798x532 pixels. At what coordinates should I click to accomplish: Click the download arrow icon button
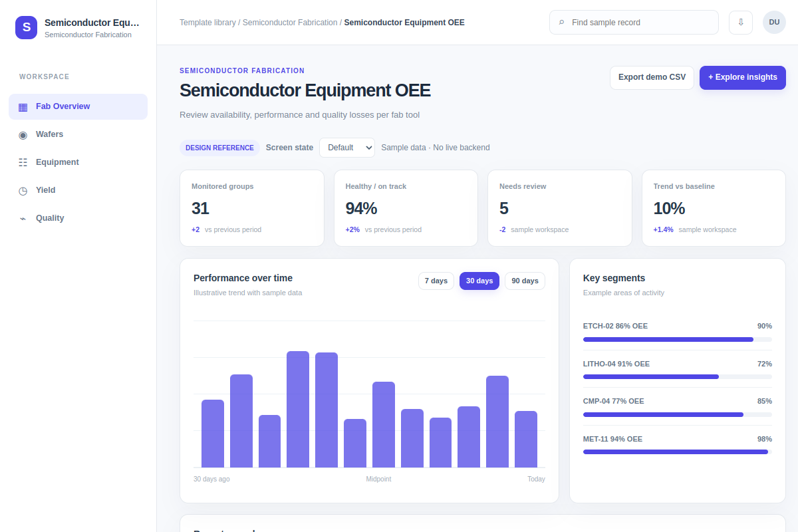tap(741, 22)
